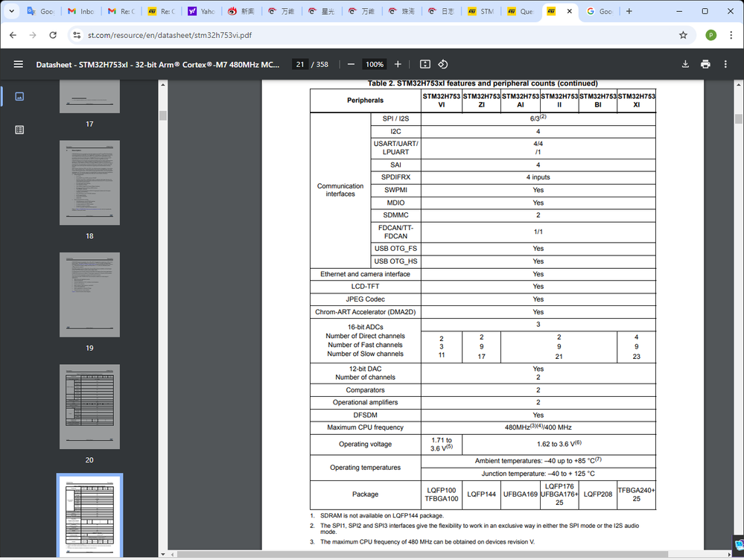Click the 'Operational amplifiers' row label

(366, 402)
